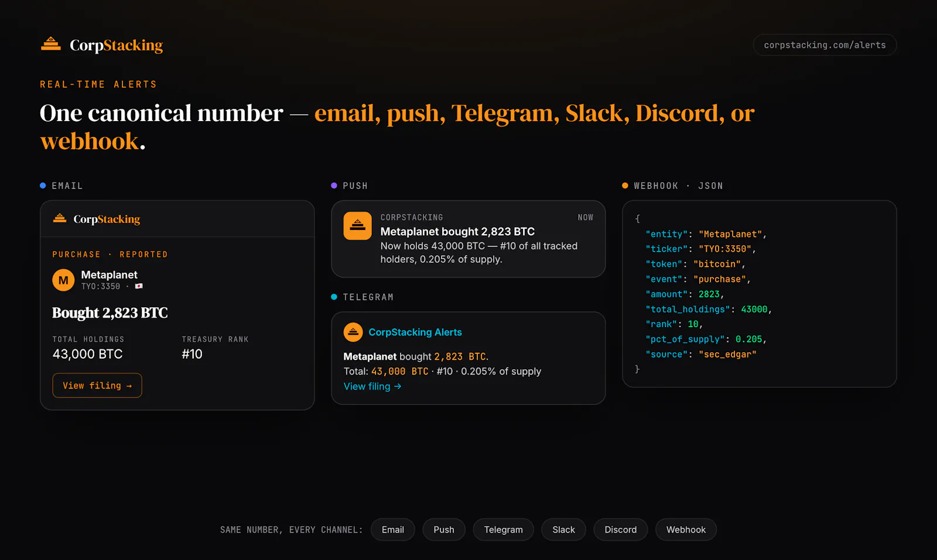Click the JSON "source": "sec_edgar" line

[x=701, y=354]
